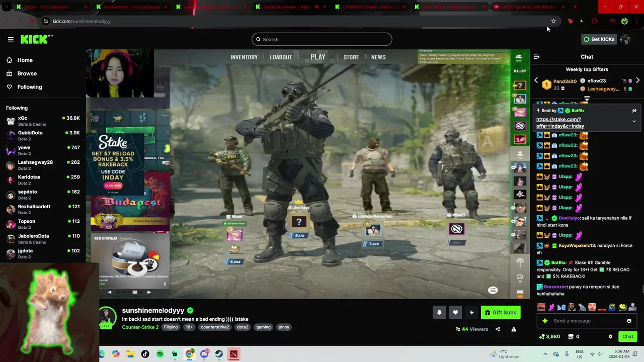Switch to the CHURENG Stream tab
This screenshot has height=362, width=644.
coord(370,7)
